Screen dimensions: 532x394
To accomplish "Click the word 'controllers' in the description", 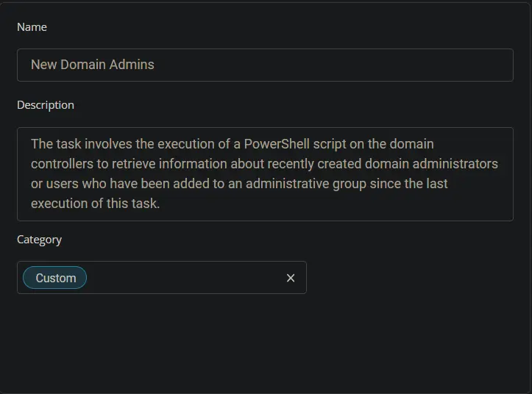I will (62, 164).
